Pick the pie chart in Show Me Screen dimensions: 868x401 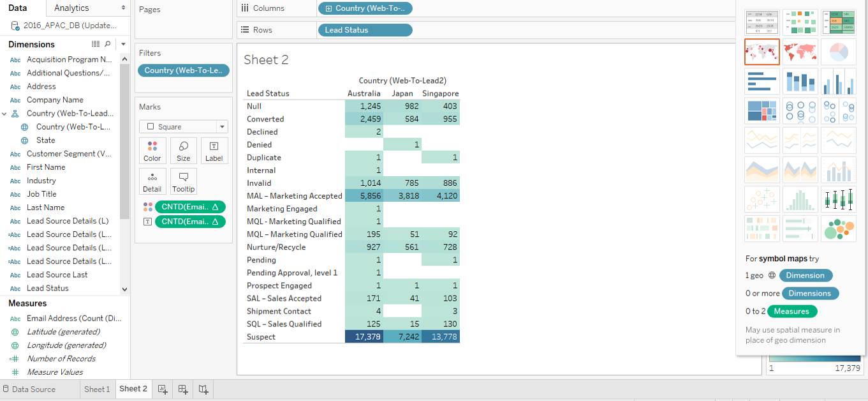tap(838, 52)
